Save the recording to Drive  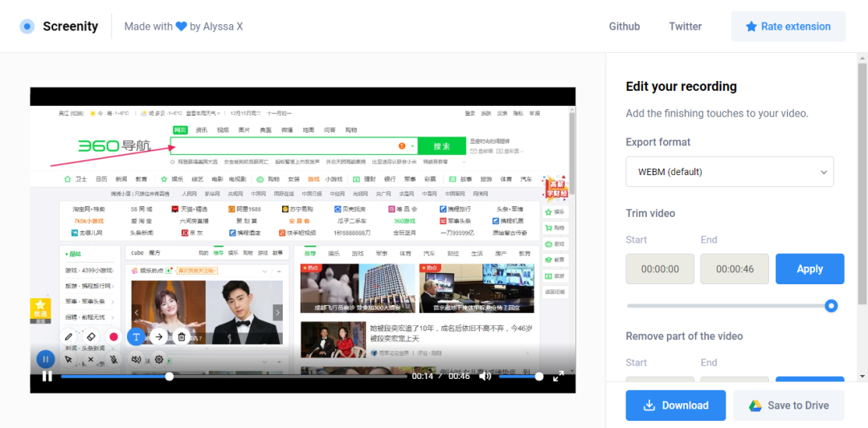pyautogui.click(x=789, y=406)
